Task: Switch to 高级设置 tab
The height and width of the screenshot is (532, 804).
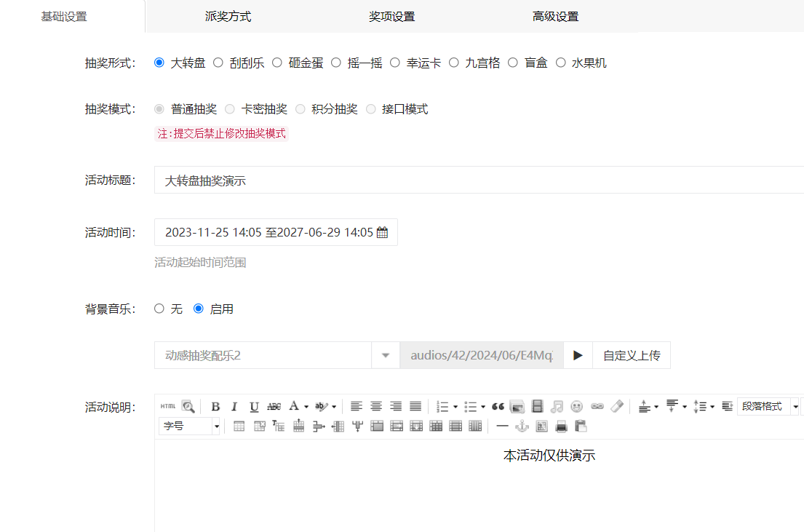Action: (x=555, y=17)
